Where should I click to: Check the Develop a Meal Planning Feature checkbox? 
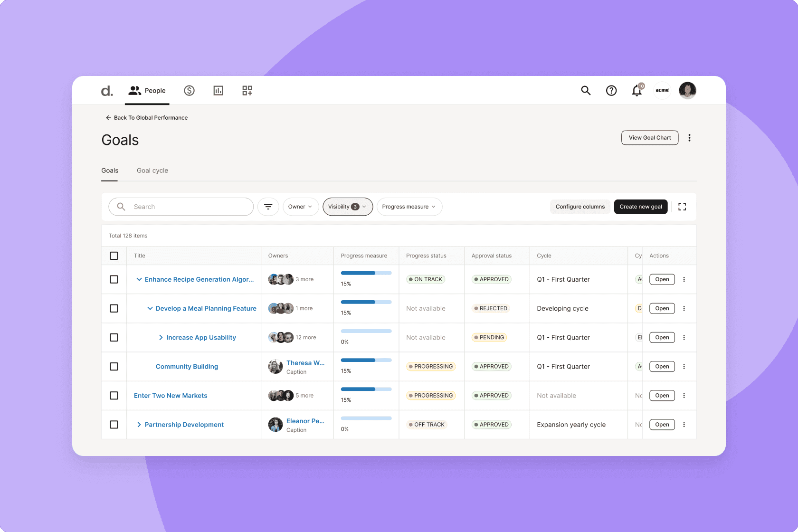[x=114, y=308]
